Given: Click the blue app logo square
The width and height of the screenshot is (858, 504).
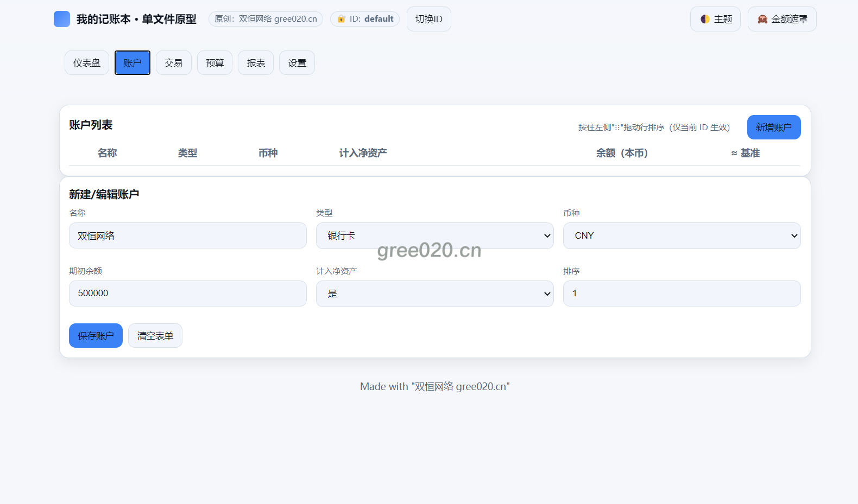Looking at the screenshot, I should point(62,19).
